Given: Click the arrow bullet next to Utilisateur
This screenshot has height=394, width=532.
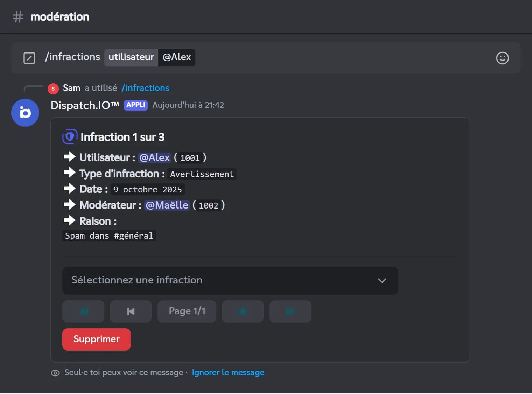Looking at the screenshot, I should point(70,157).
